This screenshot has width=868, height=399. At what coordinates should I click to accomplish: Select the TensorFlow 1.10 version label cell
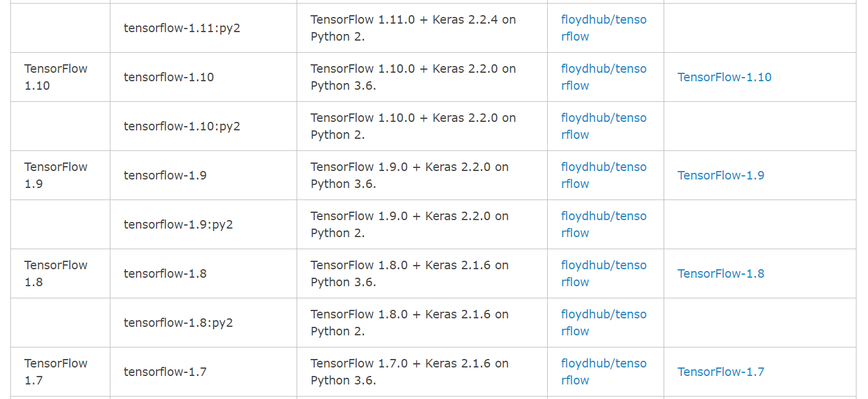coord(56,77)
